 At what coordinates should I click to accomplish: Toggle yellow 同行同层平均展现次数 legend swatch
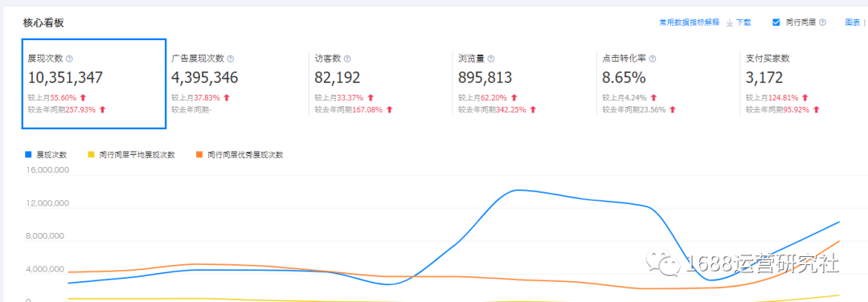92,155
